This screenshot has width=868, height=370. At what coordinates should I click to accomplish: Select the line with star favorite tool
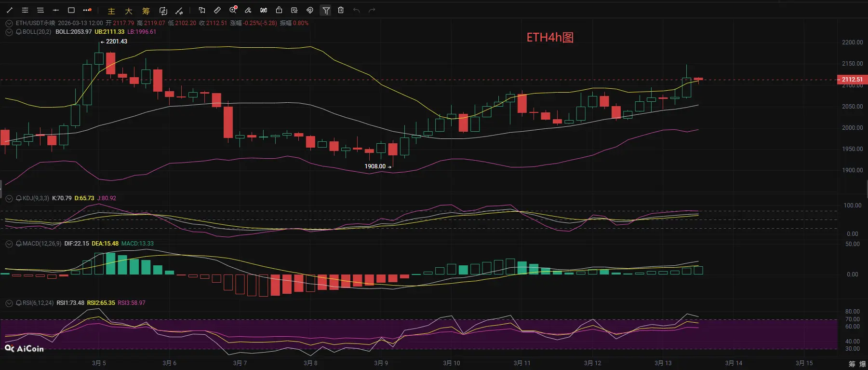179,11
